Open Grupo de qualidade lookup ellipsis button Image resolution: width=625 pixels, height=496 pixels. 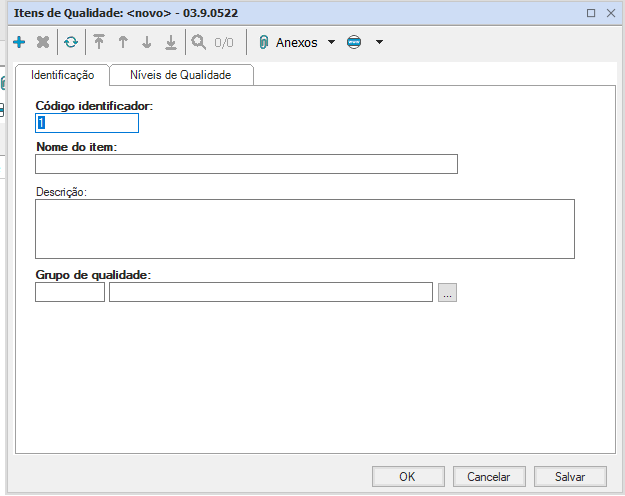click(x=447, y=293)
